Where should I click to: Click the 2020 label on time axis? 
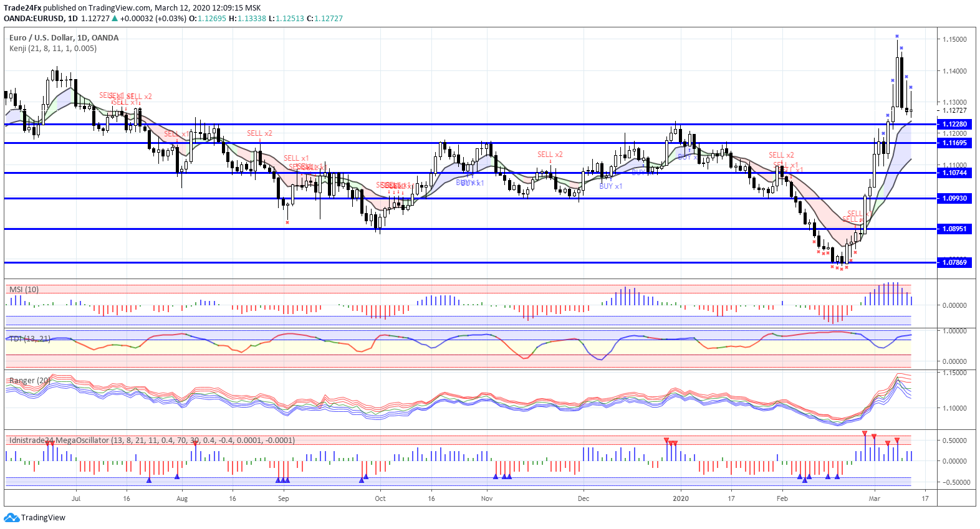tap(681, 498)
